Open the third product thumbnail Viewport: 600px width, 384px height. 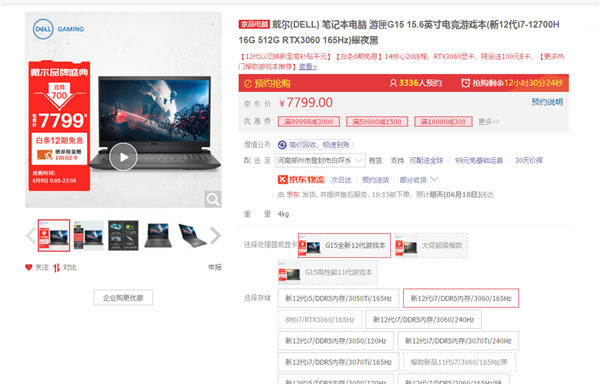point(123,236)
